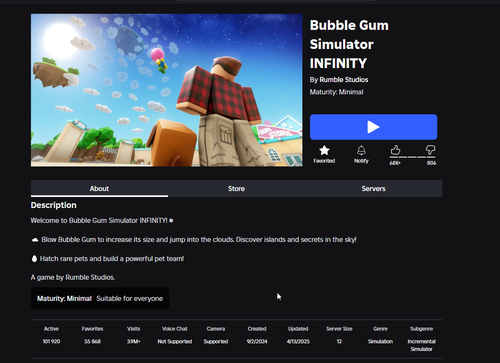
Task: Click the Voice Chat Not Supported value
Action: pos(175,341)
